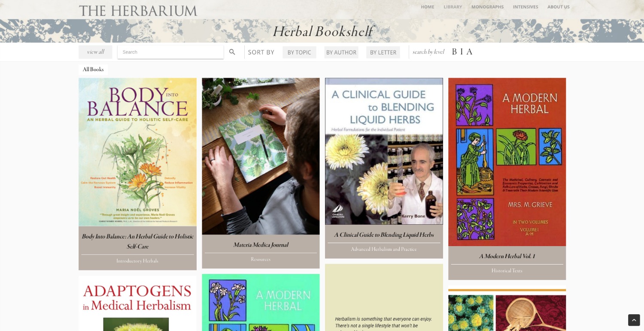644x331 pixels.
Task: Filter by intermediate level I
Action: point(462,52)
